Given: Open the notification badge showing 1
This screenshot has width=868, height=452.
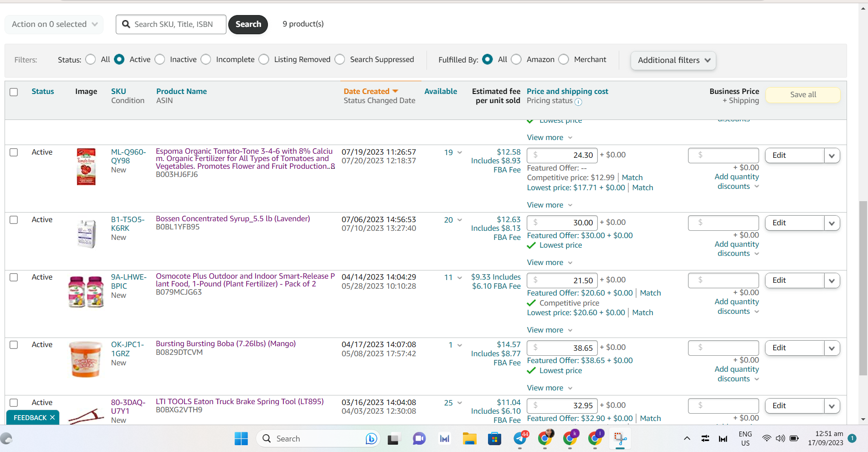Looking at the screenshot, I should (x=852, y=438).
